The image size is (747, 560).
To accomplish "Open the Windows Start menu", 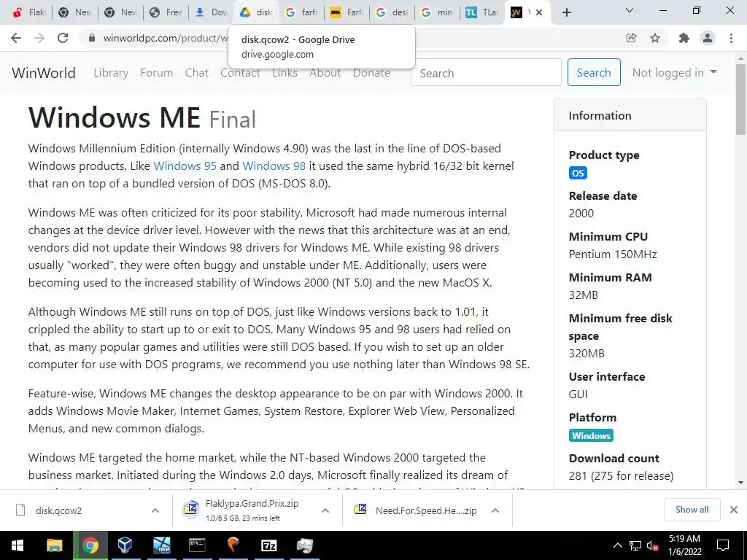I will coord(18,545).
